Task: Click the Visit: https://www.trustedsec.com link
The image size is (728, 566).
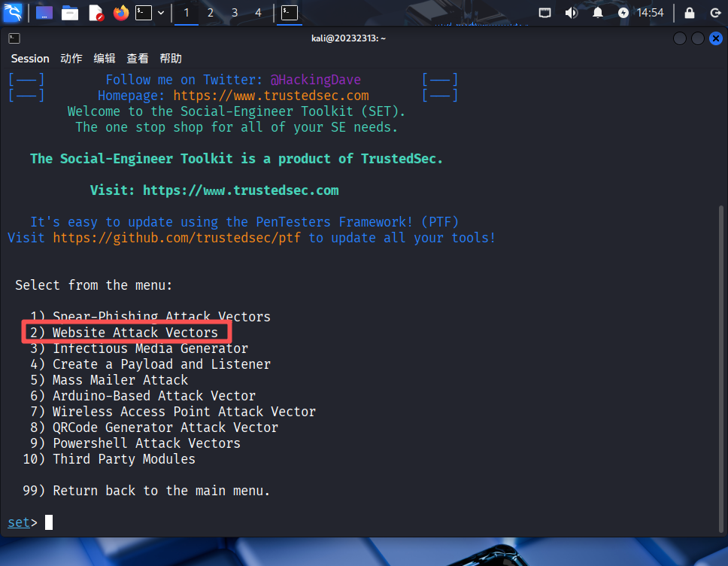Action: (214, 190)
